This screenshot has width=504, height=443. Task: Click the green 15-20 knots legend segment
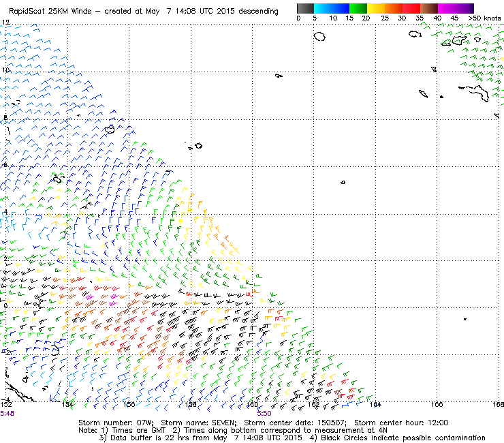pyautogui.click(x=358, y=8)
